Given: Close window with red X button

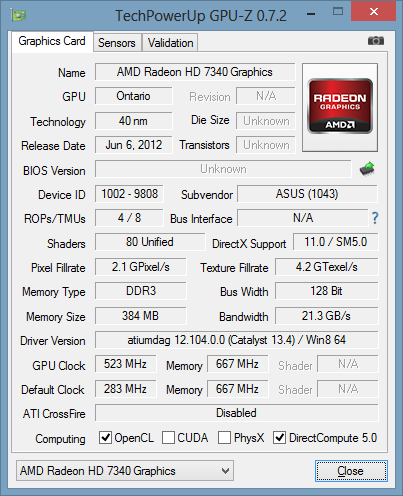Looking at the screenshot, I should [x=374, y=12].
